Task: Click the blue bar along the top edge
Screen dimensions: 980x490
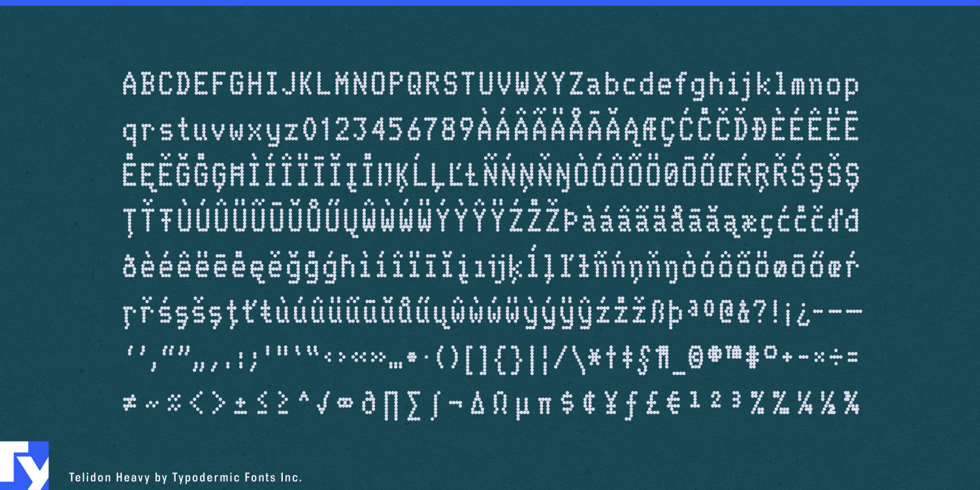Action: point(490,3)
